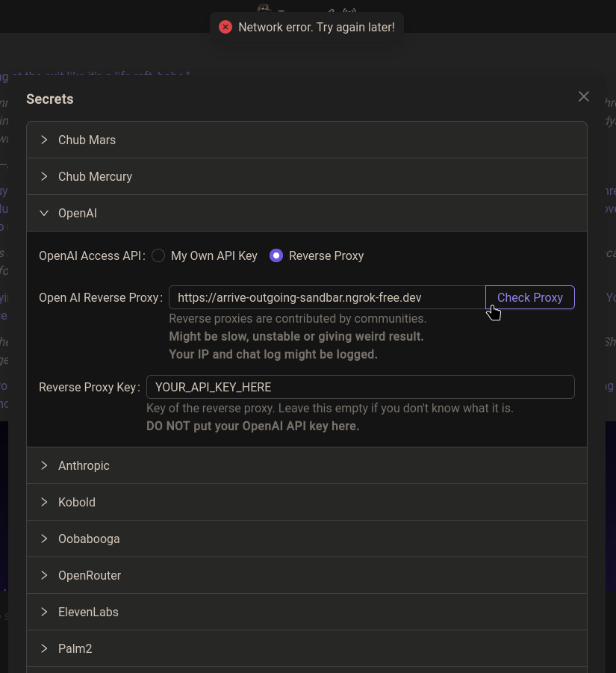Close the Secrets dialog with X icon
Screen dimensions: 616x673
click(x=583, y=96)
